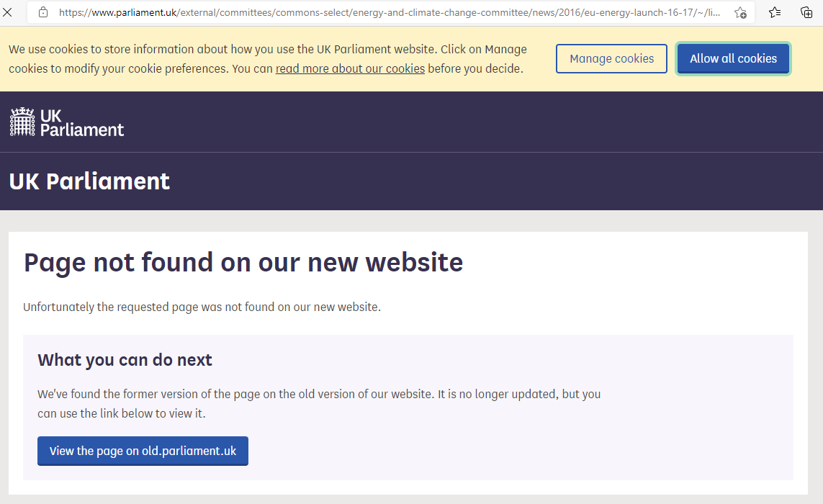
Task: Open Manage cookies preferences
Action: [611, 59]
